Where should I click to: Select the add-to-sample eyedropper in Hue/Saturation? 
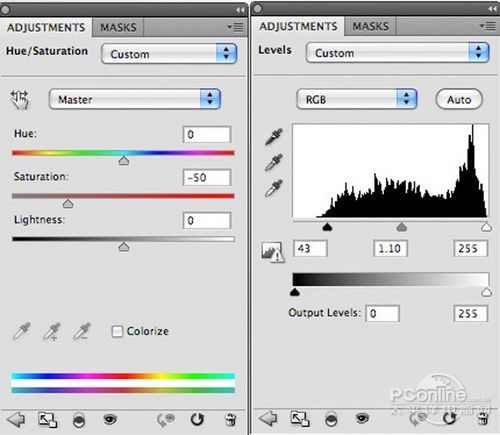(x=52, y=332)
